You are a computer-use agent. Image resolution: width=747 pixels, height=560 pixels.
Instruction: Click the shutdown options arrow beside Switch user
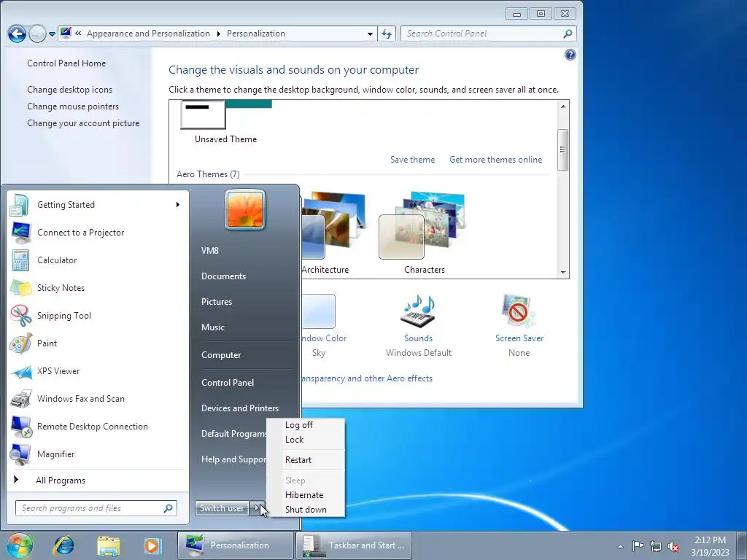[x=258, y=508]
